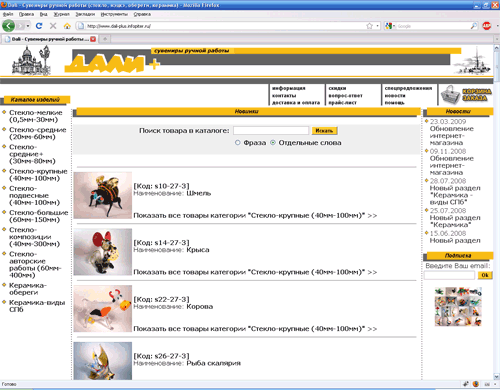500x390 pixels.
Task: Bookmark this page with the star icon
Action: click(369, 26)
